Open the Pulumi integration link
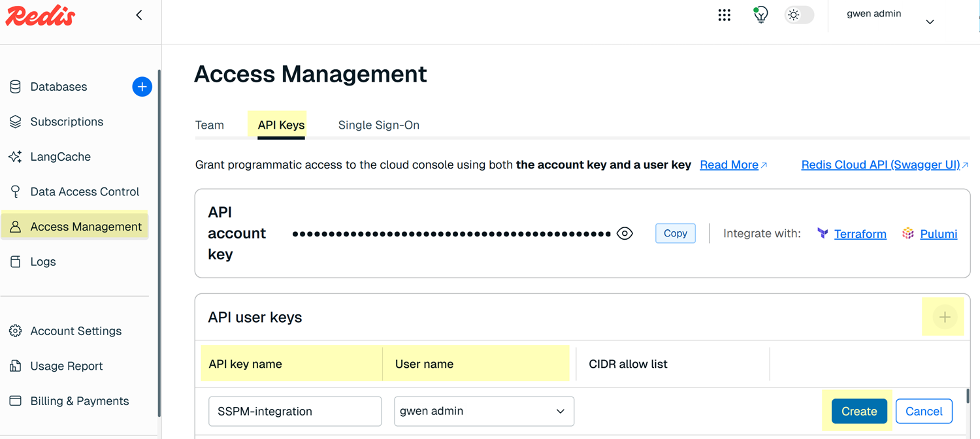This screenshot has height=439, width=980. (938, 234)
